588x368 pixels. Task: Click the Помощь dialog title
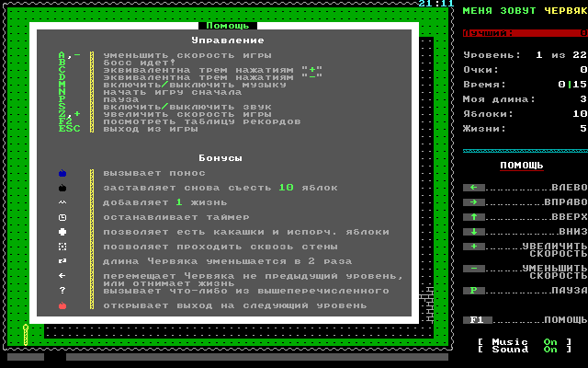228,26
